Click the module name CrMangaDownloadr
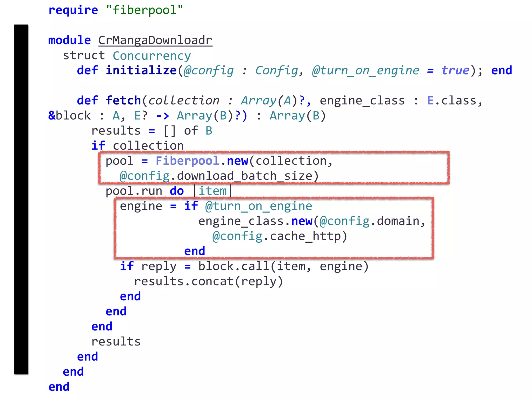This screenshot has width=532, height=399. (155, 41)
